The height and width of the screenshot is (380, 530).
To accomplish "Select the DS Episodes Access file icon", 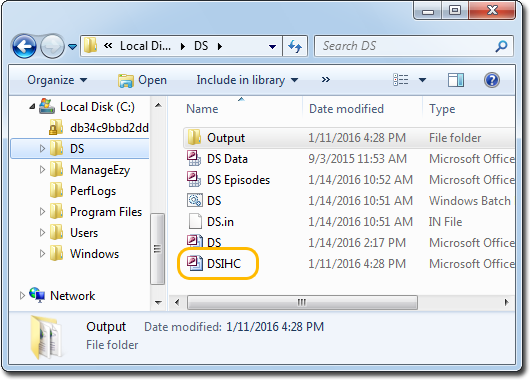I will point(194,179).
